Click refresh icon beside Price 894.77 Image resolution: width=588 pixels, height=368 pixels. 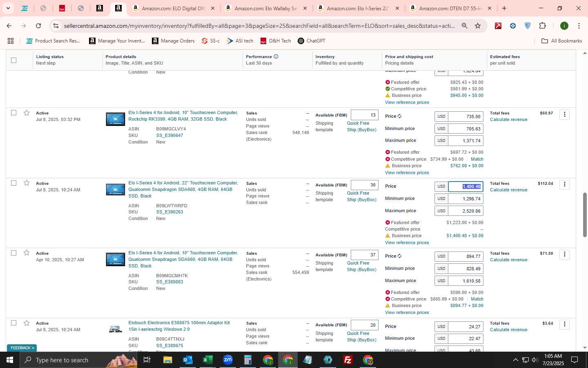click(x=399, y=256)
